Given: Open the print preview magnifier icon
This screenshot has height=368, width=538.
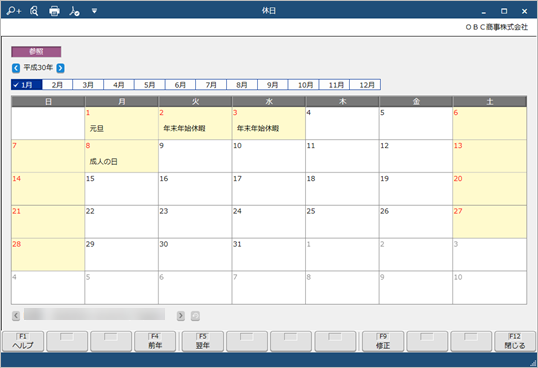Looking at the screenshot, I should (34, 11).
